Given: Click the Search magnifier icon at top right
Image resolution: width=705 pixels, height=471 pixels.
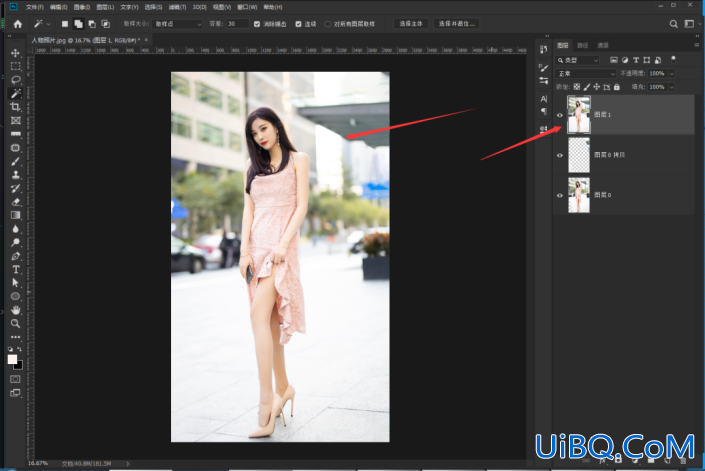Looking at the screenshot, I should point(674,24).
